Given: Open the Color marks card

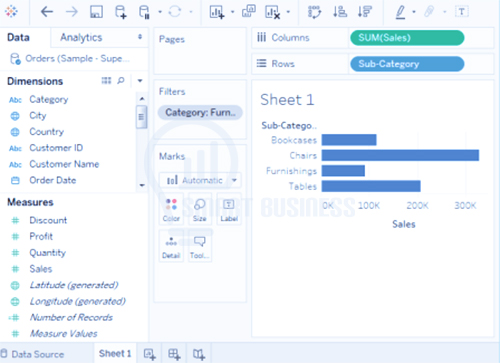Looking at the screenshot, I should pyautogui.click(x=171, y=210).
